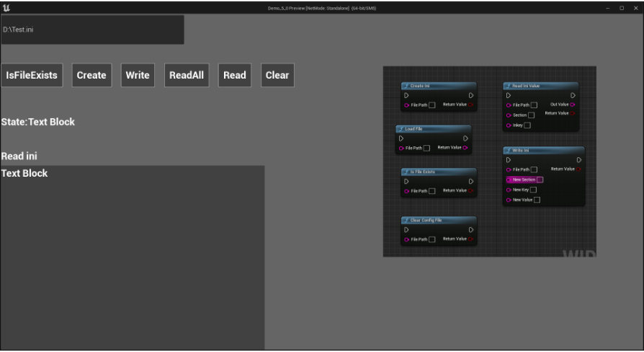
Task: Click the function icon on Read Ini Value node
Action: 508,86
